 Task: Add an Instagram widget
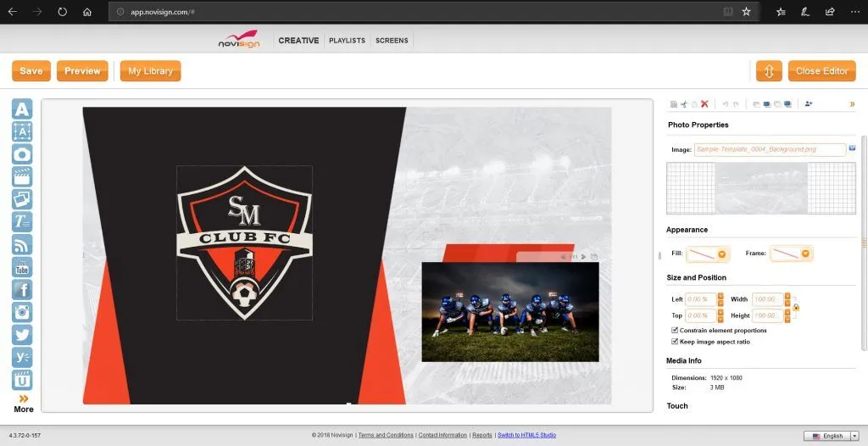[x=22, y=312]
